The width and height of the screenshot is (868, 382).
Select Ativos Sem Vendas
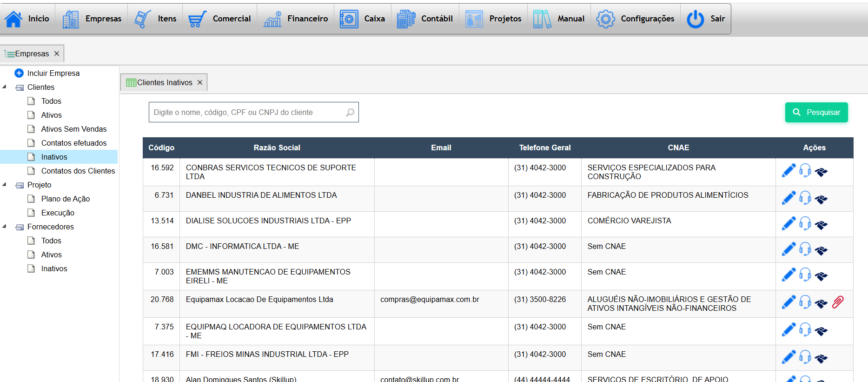click(74, 129)
